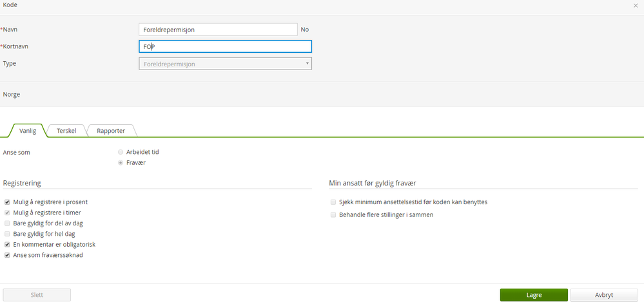This screenshot has height=304, width=644.
Task: Uncheck En kommentar er obligatorisk
Action: pyautogui.click(x=7, y=245)
